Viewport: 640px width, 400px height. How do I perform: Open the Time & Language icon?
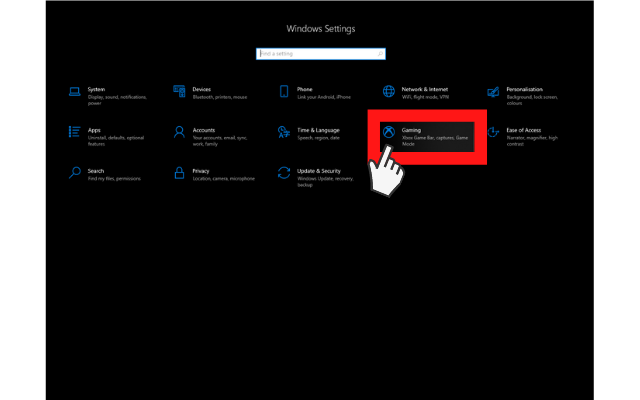click(x=284, y=132)
